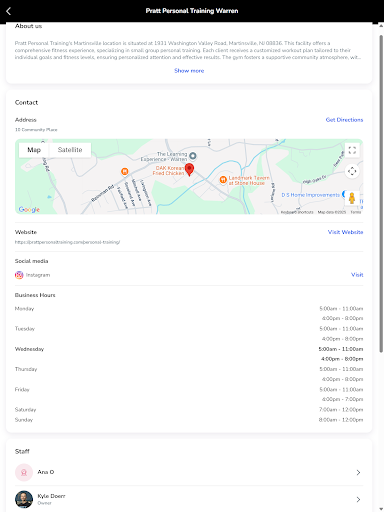The width and height of the screenshot is (384, 512).
Task: Click the page vertical scrollbar thumb
Action: (381, 193)
